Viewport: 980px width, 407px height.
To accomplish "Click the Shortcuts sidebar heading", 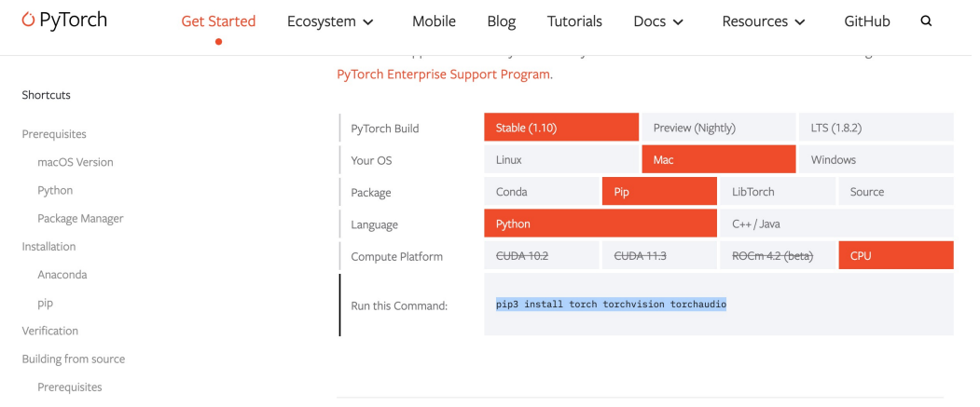I will click(47, 95).
